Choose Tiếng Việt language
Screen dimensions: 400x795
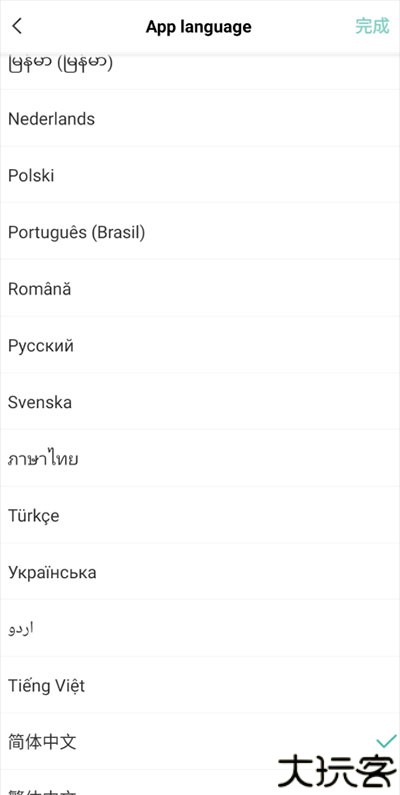pos(200,686)
